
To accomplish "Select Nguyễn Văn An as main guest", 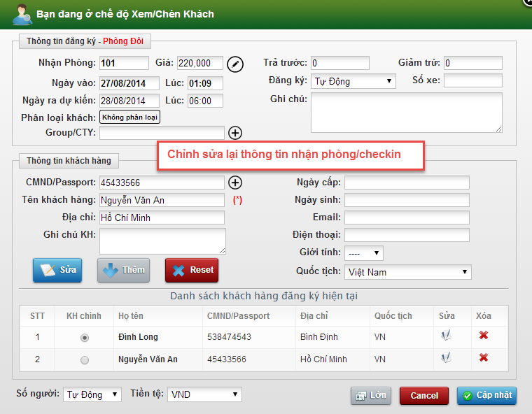I will point(85,360).
